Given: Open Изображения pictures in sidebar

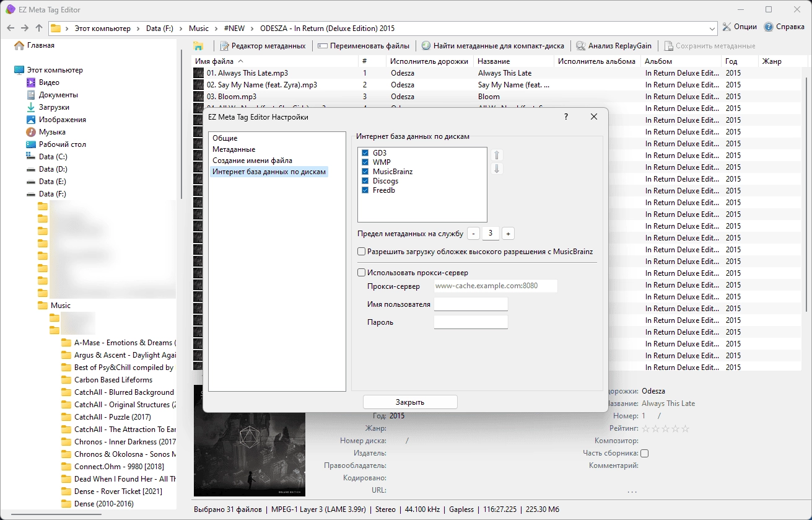Looking at the screenshot, I should 62,120.
